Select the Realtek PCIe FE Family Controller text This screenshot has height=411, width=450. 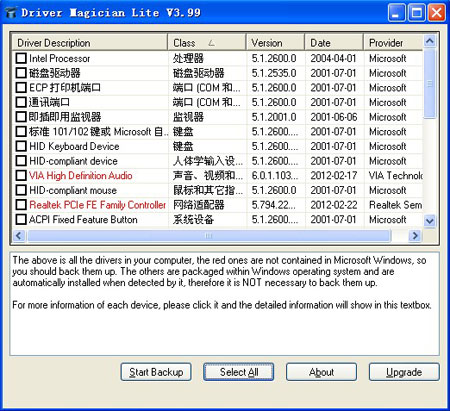tap(97, 205)
